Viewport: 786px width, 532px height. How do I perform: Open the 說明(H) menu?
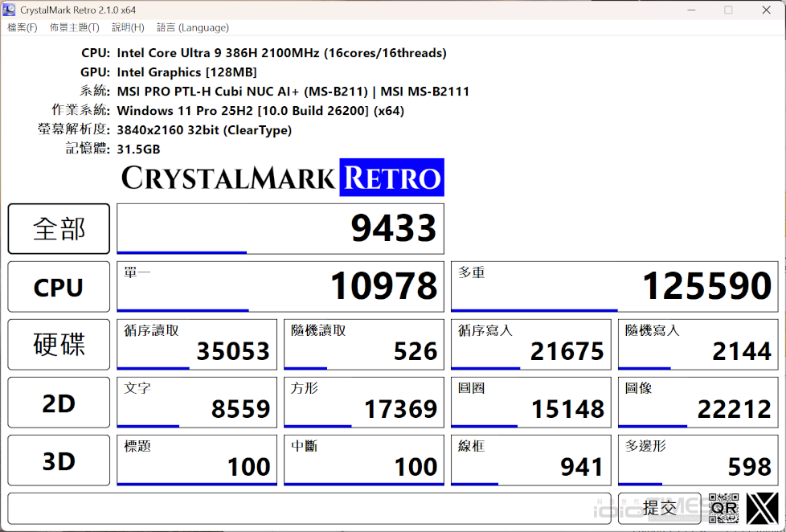click(x=128, y=27)
